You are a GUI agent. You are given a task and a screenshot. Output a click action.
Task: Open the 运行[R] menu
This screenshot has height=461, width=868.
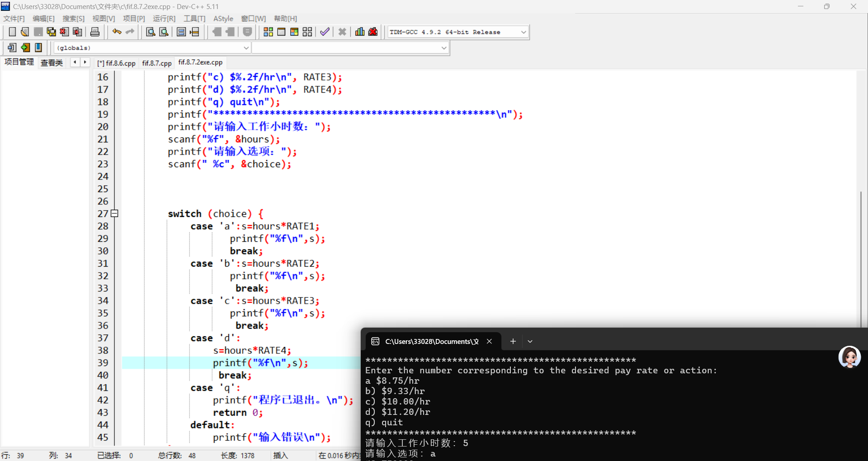[164, 19]
